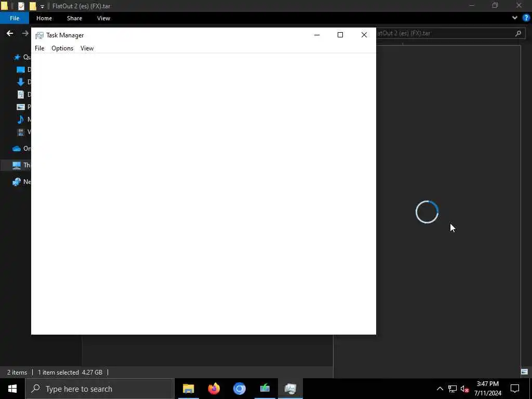This screenshot has width=532, height=399.
Task: Switch to the Share ribbon tab
Action: point(74,18)
